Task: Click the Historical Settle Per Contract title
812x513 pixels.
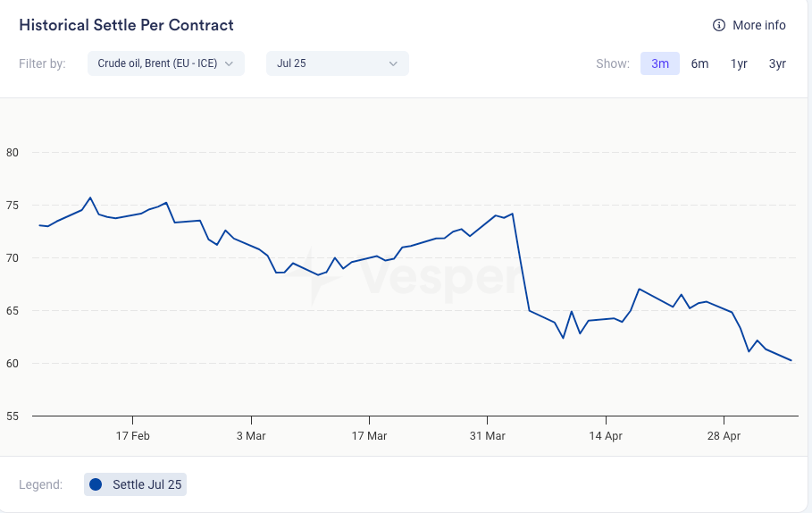Action: click(126, 25)
